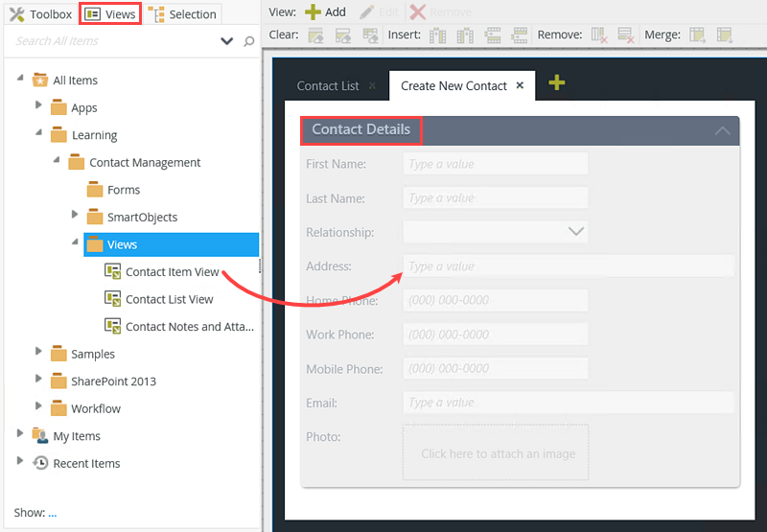Viewport: 767px width, 532px height.
Task: Click the first Clear toolbar icon
Action: pyautogui.click(x=316, y=35)
